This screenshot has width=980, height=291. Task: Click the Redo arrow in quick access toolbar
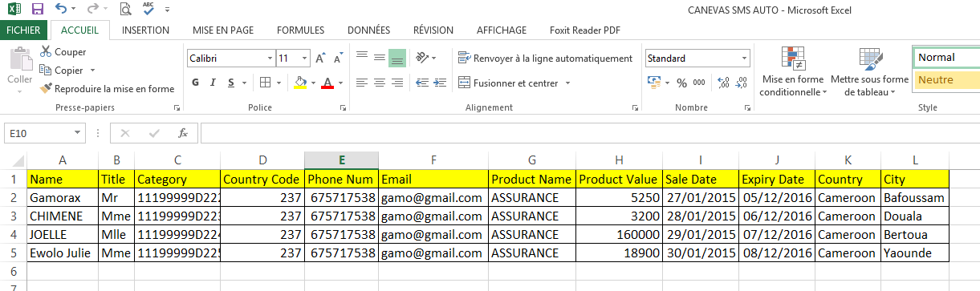tap(92, 10)
